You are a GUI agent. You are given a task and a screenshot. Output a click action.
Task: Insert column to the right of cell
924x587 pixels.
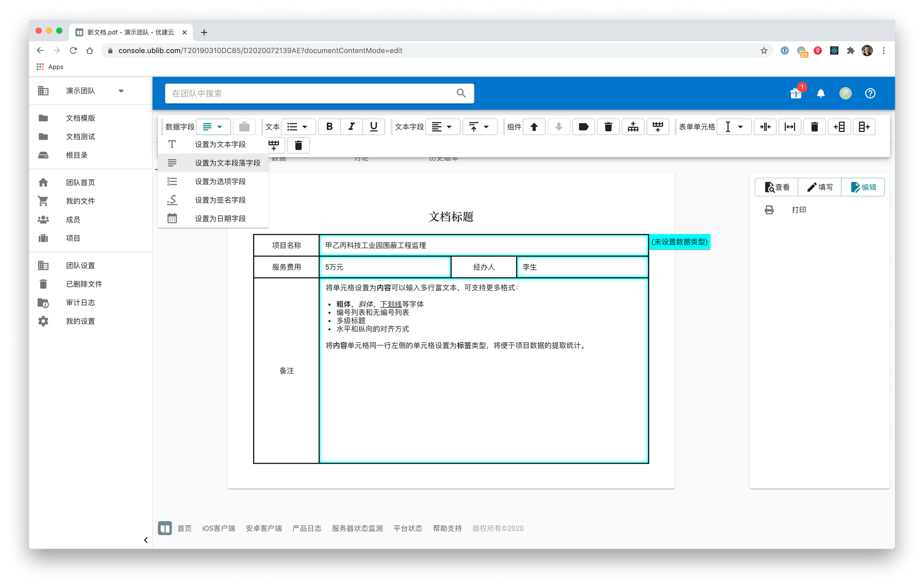click(864, 127)
